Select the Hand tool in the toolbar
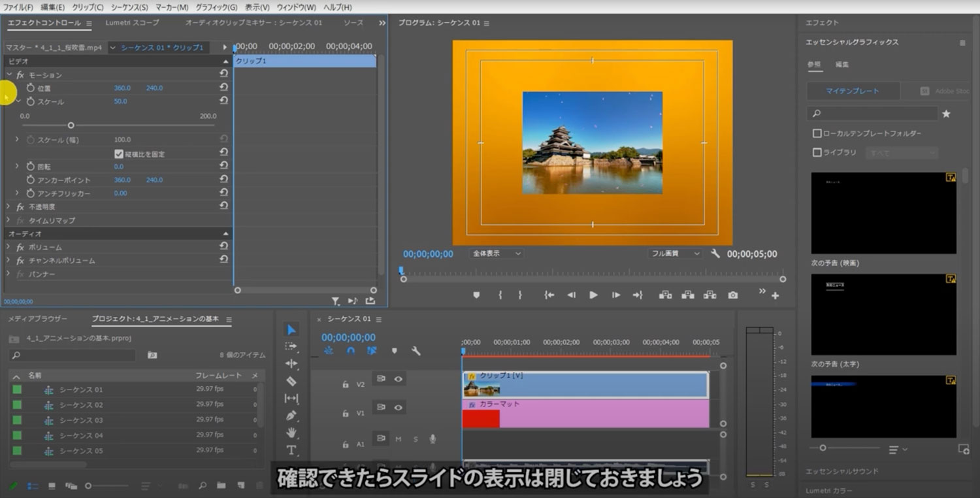The height and width of the screenshot is (498, 980). pos(291,433)
